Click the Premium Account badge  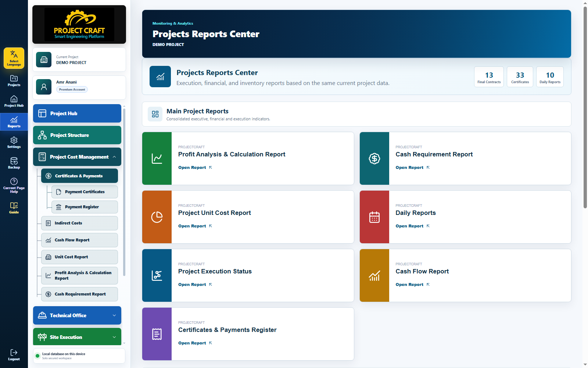(x=72, y=89)
